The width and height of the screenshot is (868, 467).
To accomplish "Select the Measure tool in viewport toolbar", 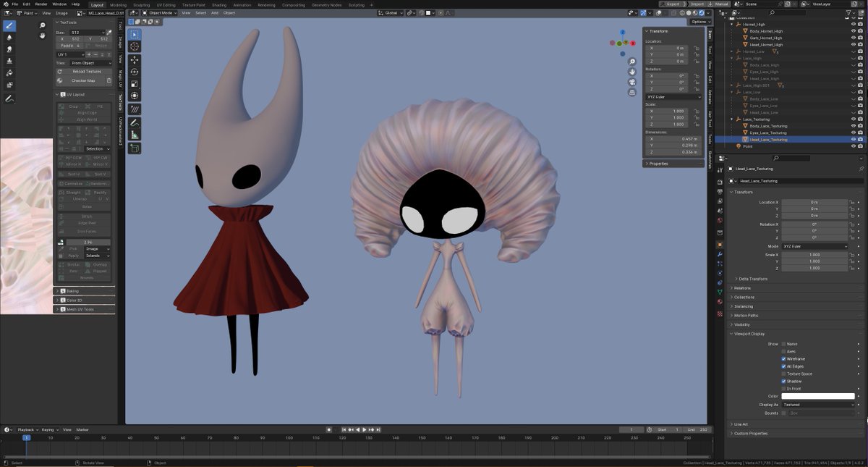I will 135,135.
